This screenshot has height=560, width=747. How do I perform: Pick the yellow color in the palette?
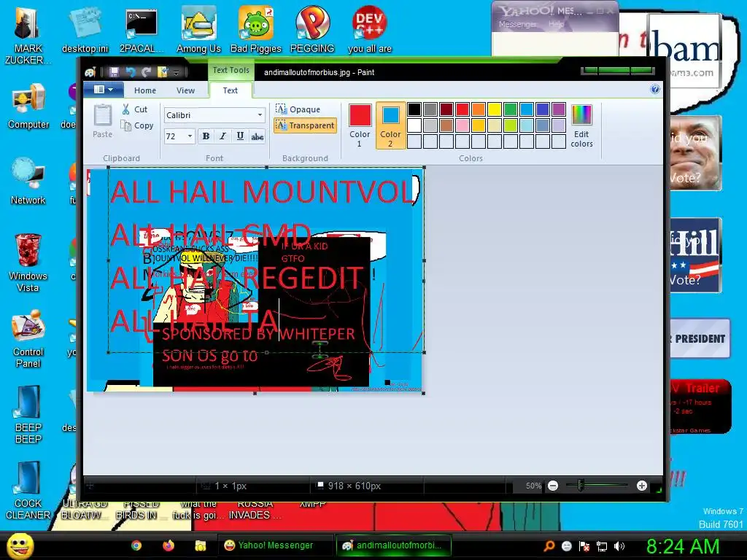pyautogui.click(x=495, y=109)
